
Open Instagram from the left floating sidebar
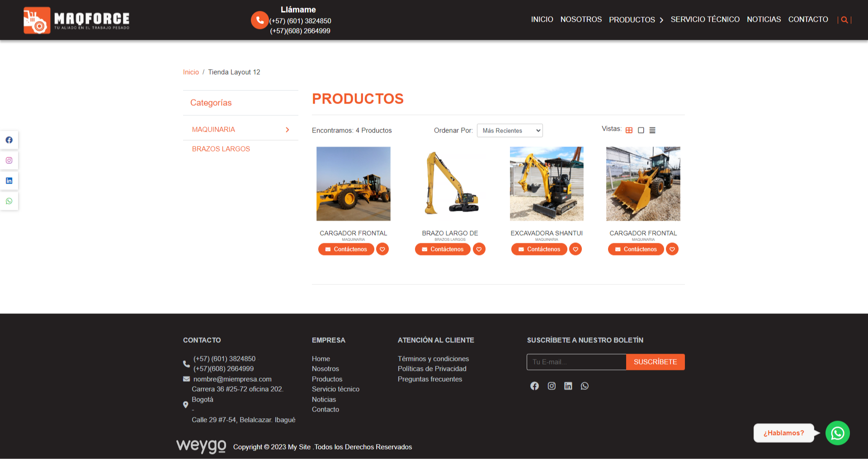pyautogui.click(x=9, y=161)
